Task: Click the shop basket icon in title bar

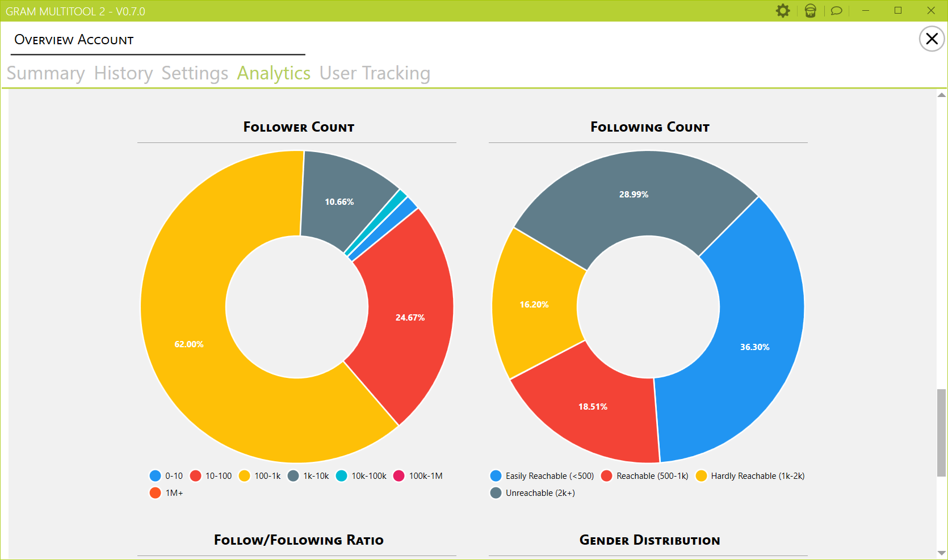Action: click(x=811, y=11)
